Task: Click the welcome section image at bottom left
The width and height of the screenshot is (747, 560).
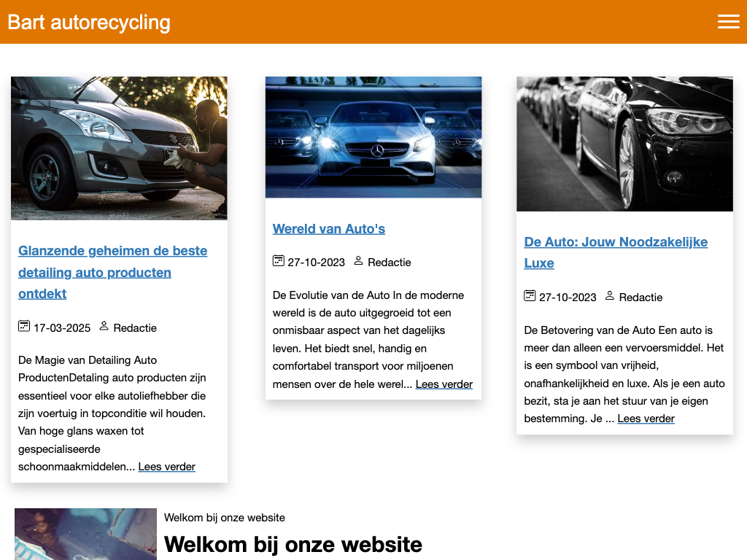Action: click(85, 534)
